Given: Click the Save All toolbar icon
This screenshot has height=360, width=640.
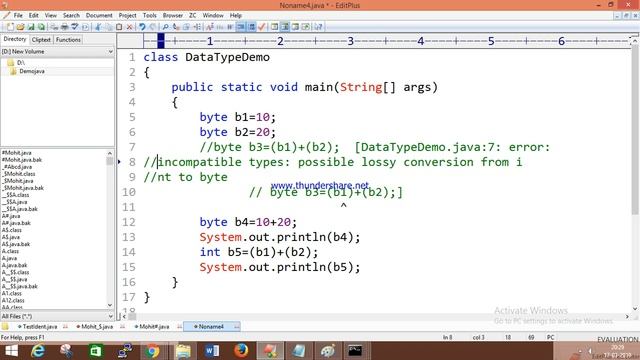Looking at the screenshot, I should pos(41,27).
